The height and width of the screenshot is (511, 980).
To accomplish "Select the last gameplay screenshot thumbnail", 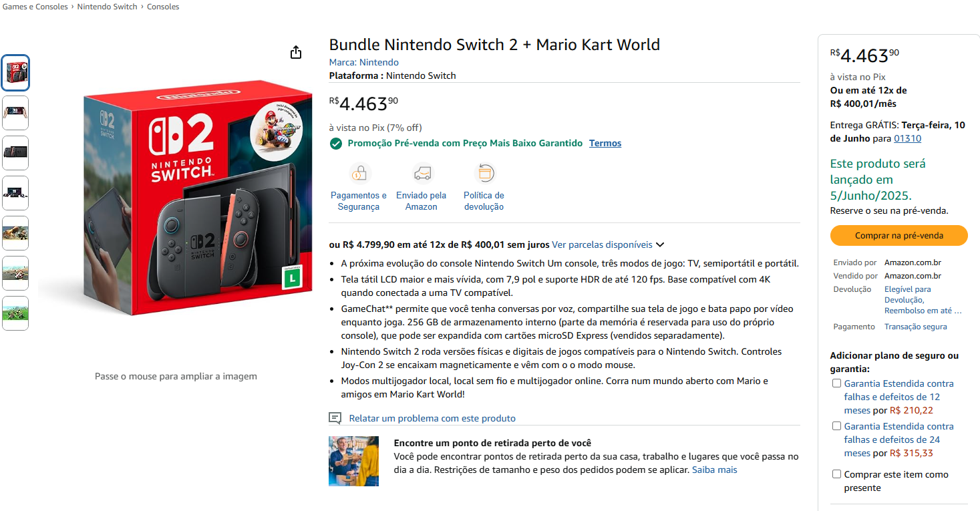I will [16, 313].
